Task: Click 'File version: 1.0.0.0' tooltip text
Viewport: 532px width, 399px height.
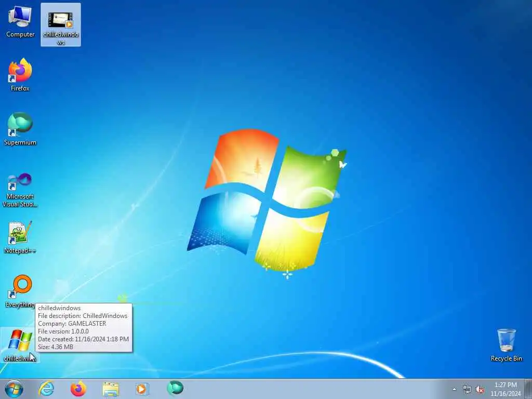Action: (x=63, y=331)
